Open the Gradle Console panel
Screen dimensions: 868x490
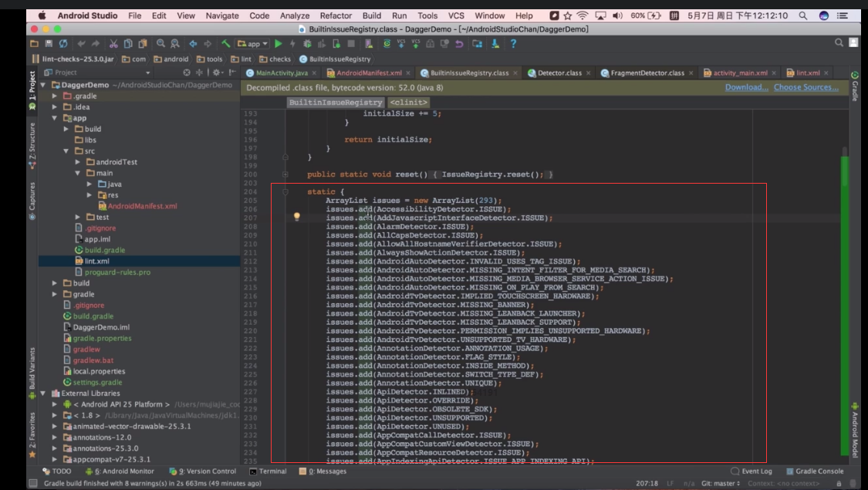click(x=815, y=471)
